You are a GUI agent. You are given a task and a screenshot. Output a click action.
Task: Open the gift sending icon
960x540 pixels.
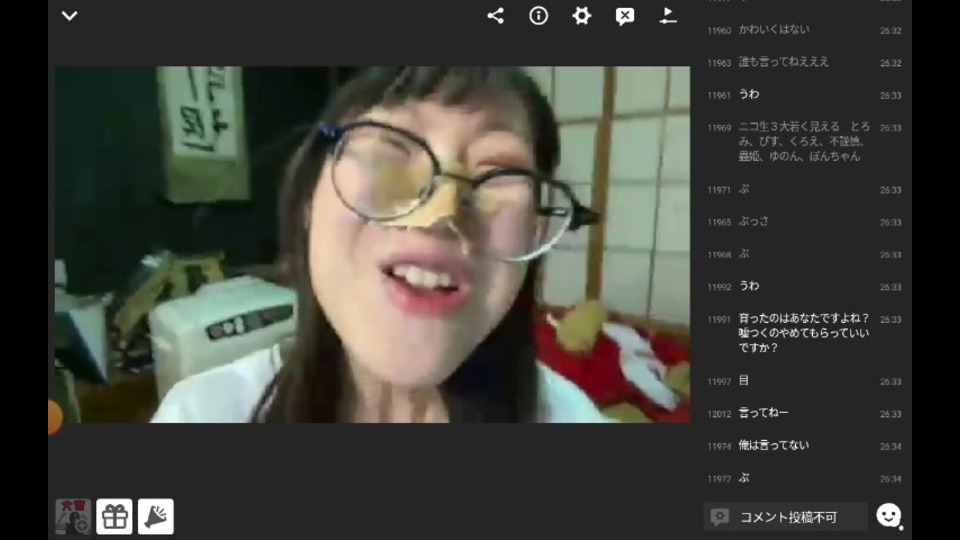[114, 517]
